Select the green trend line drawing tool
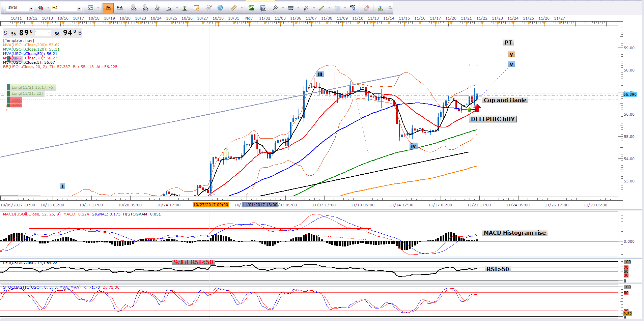This screenshot has height=321, width=644. [x=321, y=8]
